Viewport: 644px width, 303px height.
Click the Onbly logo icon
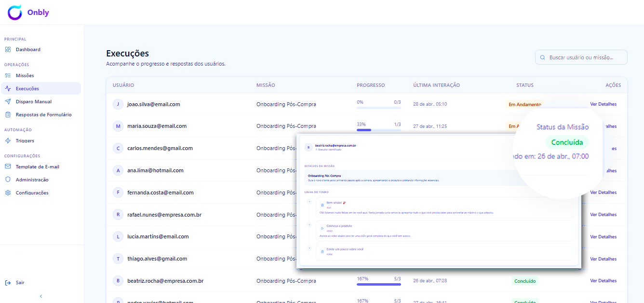15,13
